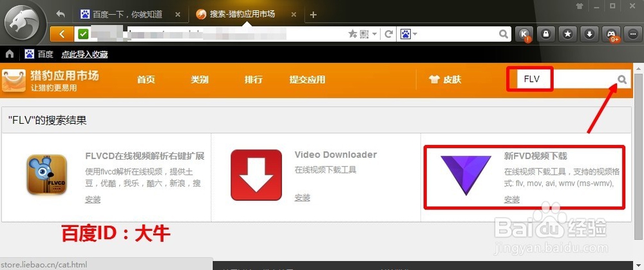Click the browser search magnifier icon
This screenshot has height=270, width=644.
(x=504, y=34)
